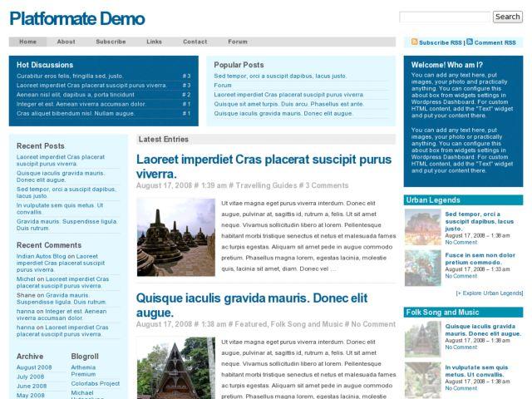532x399 pixels.
Task: Open 'Laoreet imperdiet Cras' in Popular Posts
Action: click(x=288, y=95)
